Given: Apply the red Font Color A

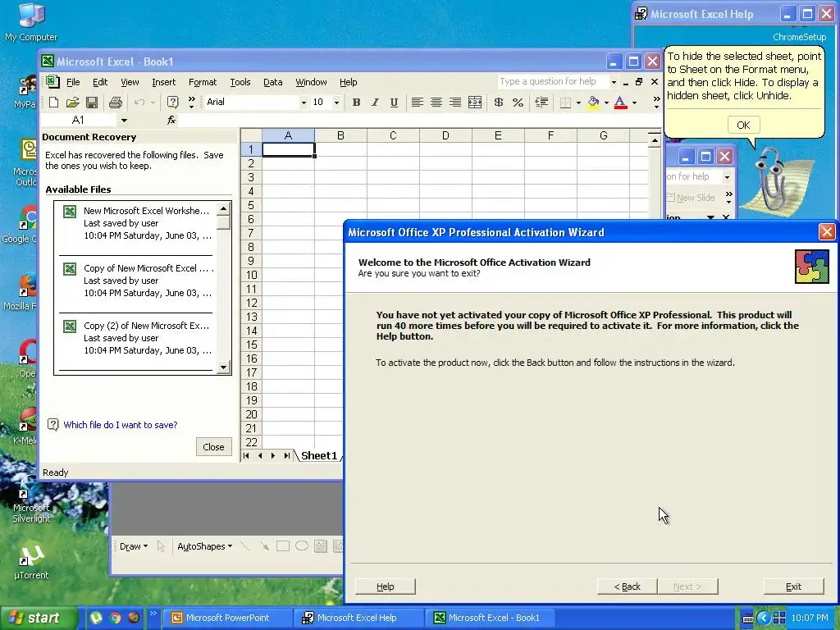Looking at the screenshot, I should click(x=620, y=103).
